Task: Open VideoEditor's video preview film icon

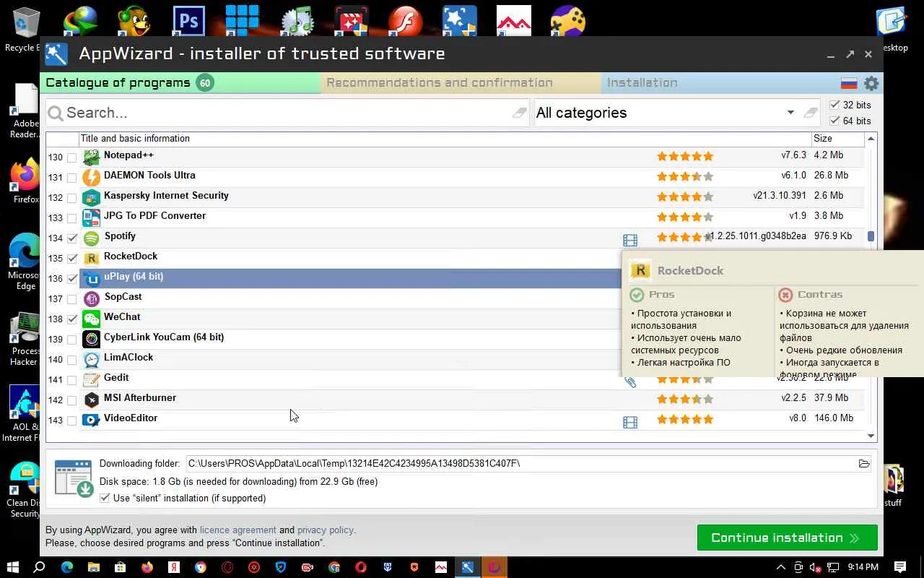Action: click(630, 422)
